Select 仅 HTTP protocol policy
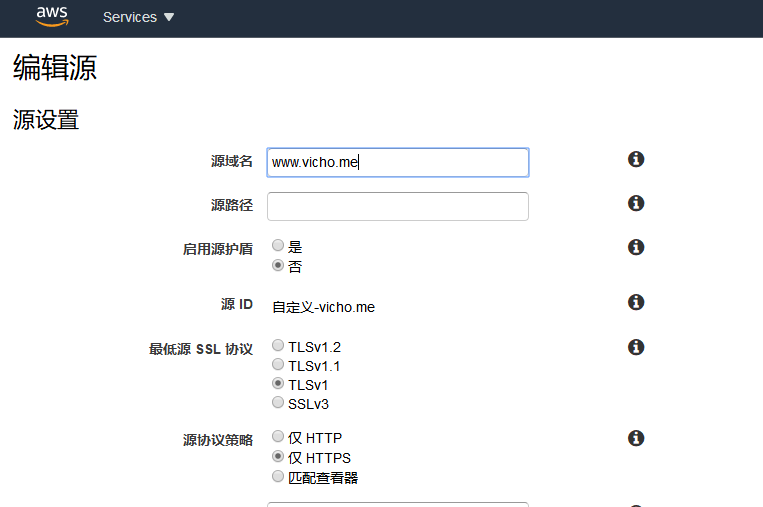763x507 pixels. coord(278,437)
